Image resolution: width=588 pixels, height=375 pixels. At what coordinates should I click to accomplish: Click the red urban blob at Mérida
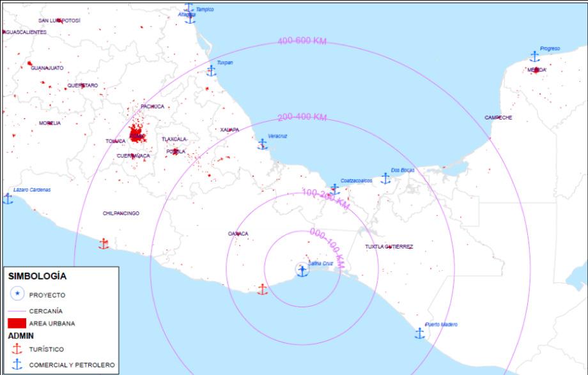pyautogui.click(x=536, y=70)
